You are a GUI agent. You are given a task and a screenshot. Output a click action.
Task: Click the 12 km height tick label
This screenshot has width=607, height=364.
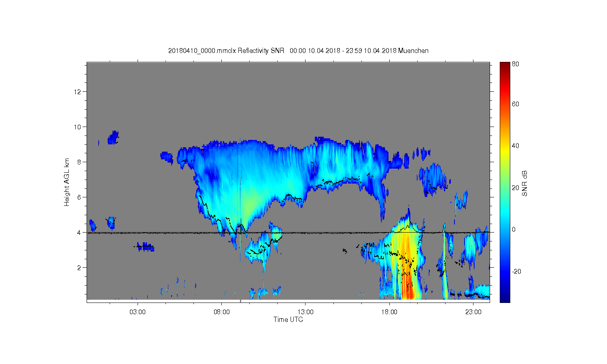pos(77,92)
